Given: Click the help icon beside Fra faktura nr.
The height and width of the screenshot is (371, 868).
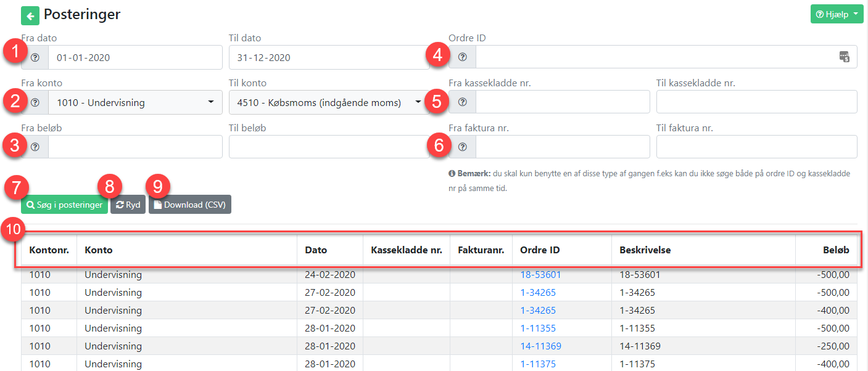Looking at the screenshot, I should (x=463, y=147).
